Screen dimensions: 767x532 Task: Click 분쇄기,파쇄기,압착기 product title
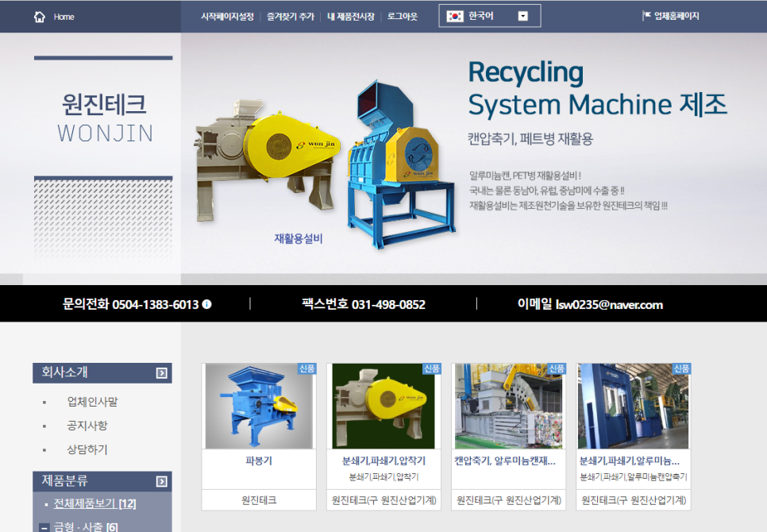coord(383,461)
